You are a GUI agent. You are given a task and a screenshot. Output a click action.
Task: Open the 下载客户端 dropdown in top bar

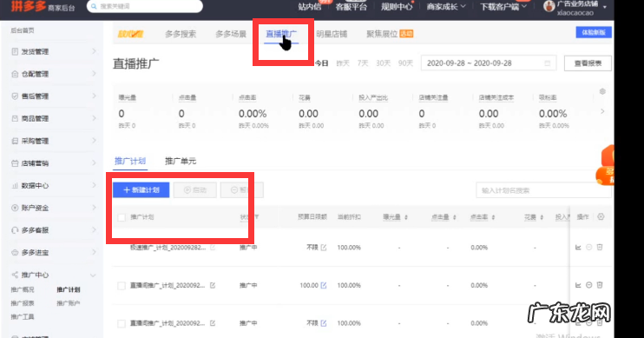pyautogui.click(x=503, y=7)
